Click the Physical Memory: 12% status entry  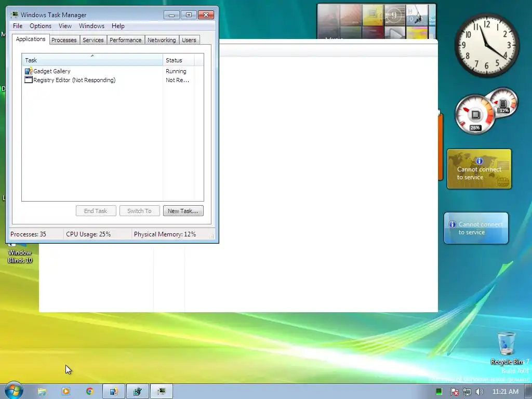tap(165, 234)
